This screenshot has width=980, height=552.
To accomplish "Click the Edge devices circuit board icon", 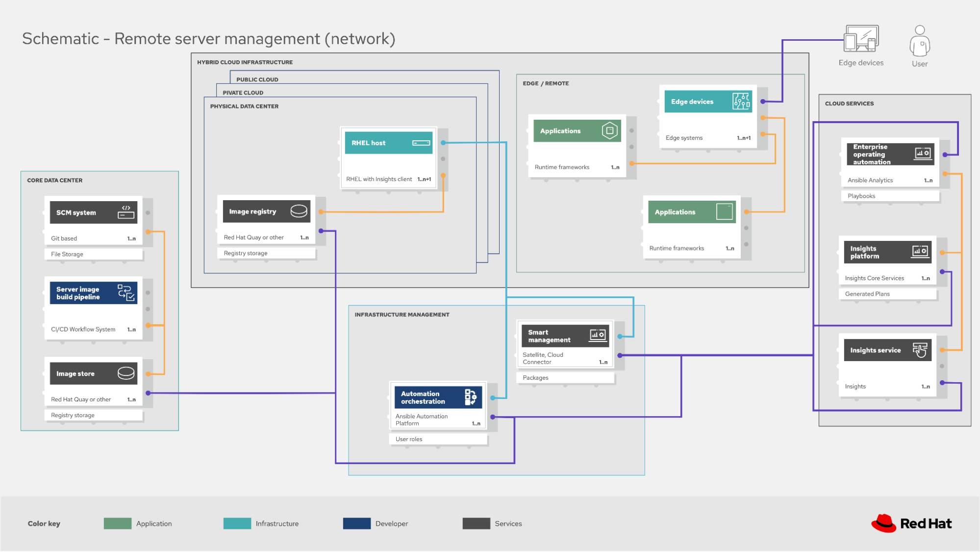I will pos(741,102).
